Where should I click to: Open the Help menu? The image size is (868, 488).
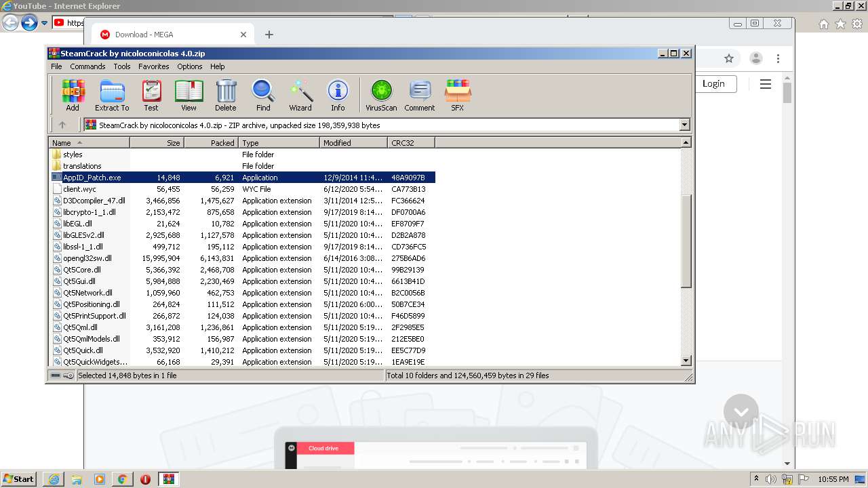click(x=218, y=66)
